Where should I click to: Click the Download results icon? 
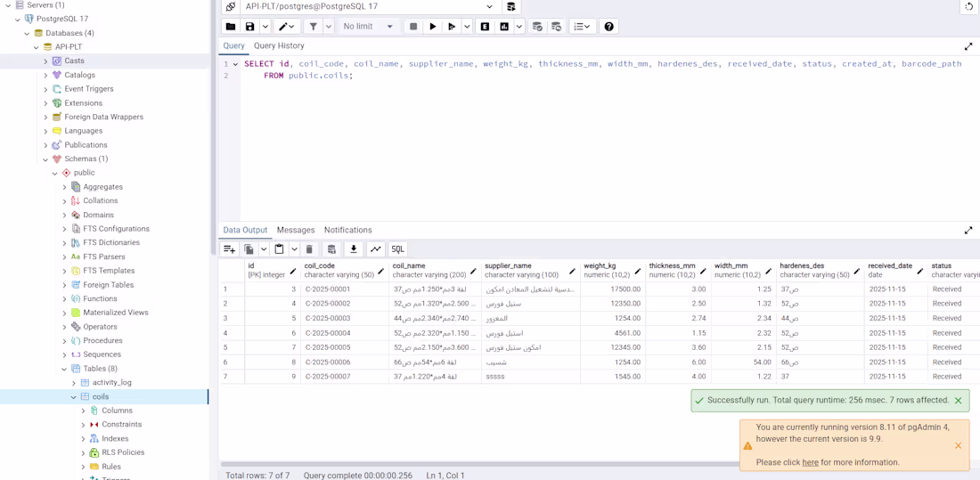point(353,248)
